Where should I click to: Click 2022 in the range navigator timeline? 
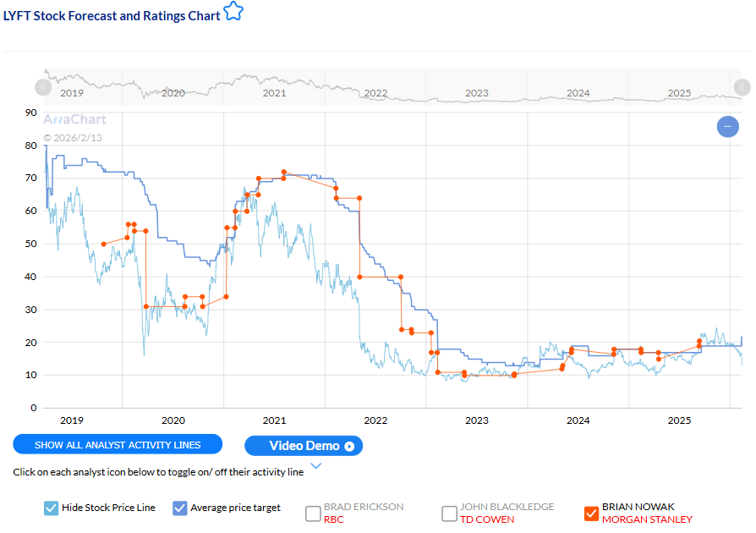(x=375, y=93)
